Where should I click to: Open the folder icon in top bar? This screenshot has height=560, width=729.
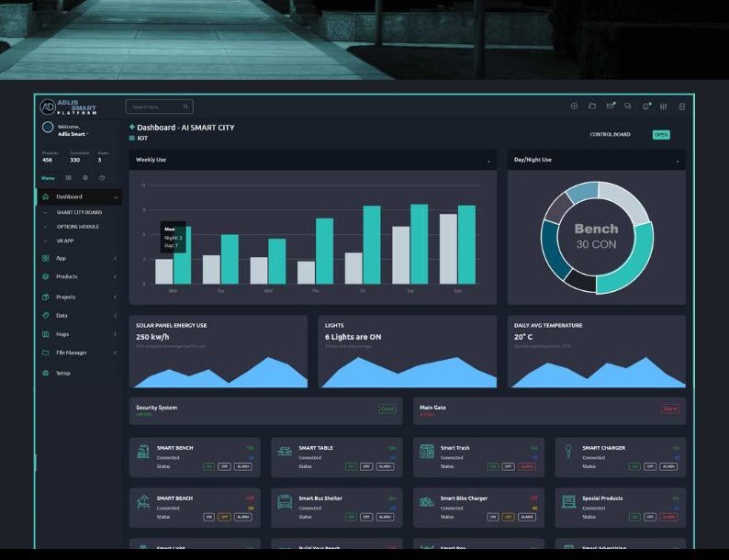coord(592,106)
